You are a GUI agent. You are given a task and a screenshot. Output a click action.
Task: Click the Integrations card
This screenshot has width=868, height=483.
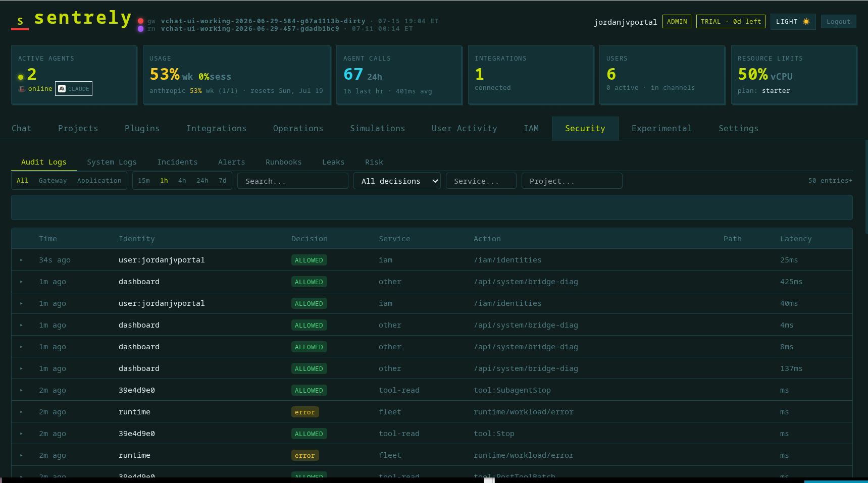[x=531, y=75]
